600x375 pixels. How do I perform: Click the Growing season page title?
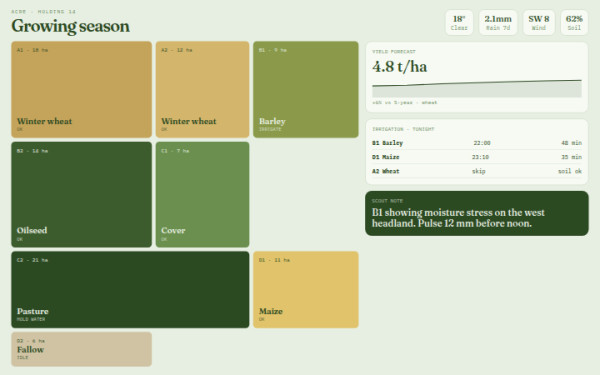coord(70,26)
